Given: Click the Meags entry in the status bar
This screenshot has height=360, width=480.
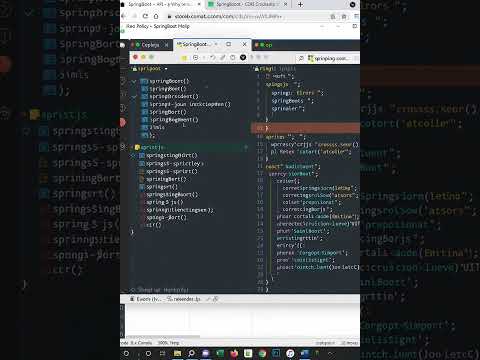Looking at the screenshot, I should point(349,343).
